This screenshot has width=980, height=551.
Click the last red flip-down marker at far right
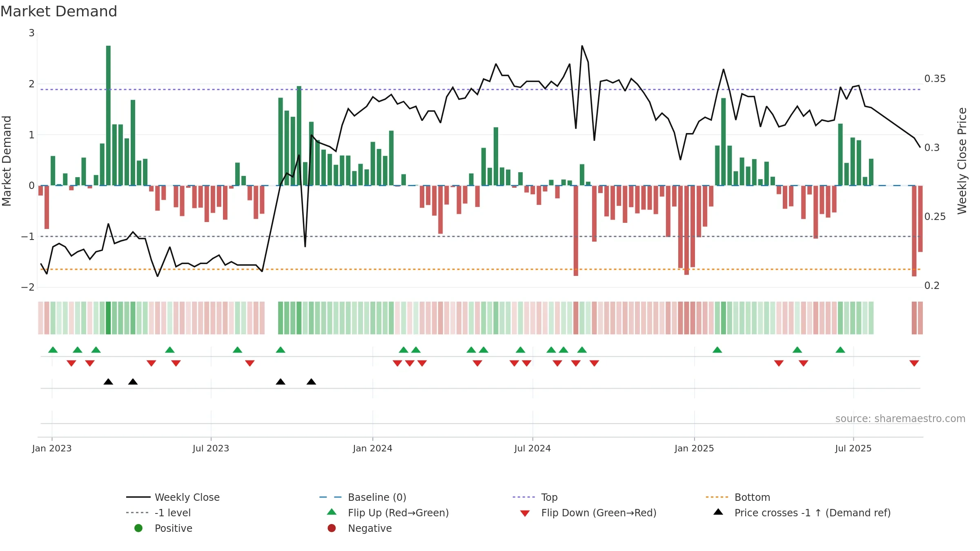pyautogui.click(x=914, y=363)
